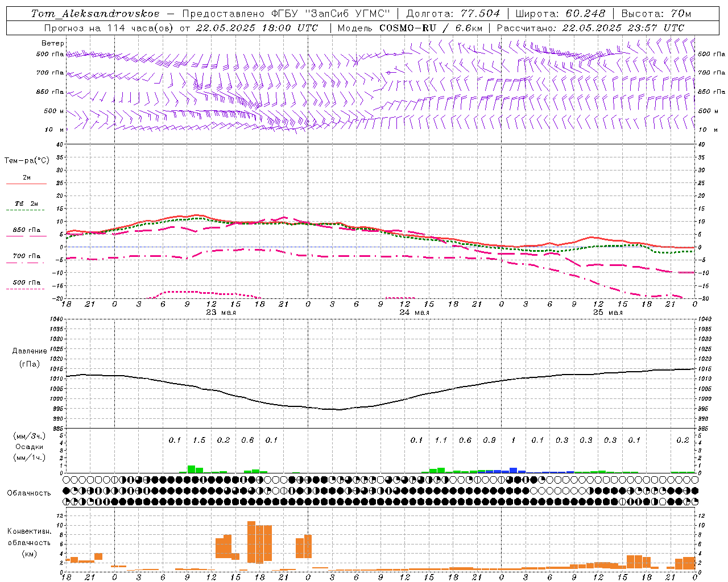Click the Облачность row label
728x582 pixels.
[29, 493]
